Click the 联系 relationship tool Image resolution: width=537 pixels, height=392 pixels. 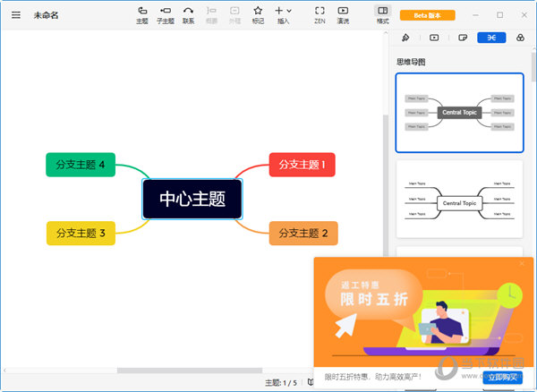pyautogui.click(x=188, y=14)
